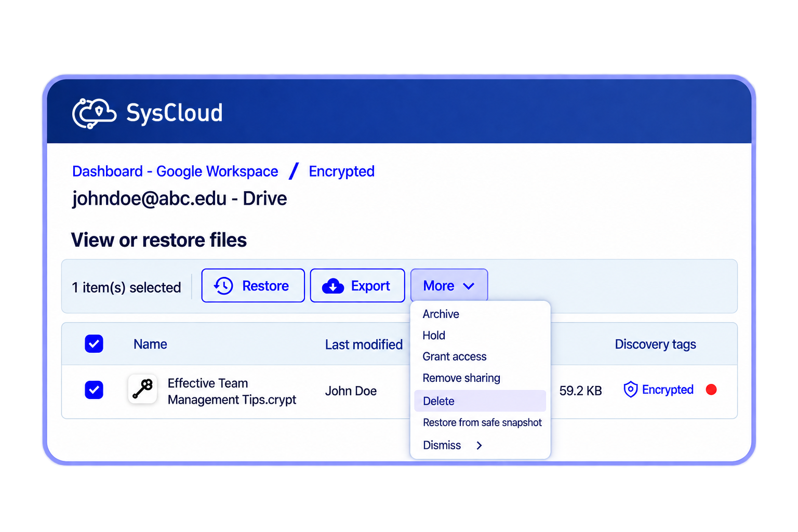798x532 pixels.
Task: Click the johndoe@abc.edu - Drive title
Action: click(x=179, y=198)
